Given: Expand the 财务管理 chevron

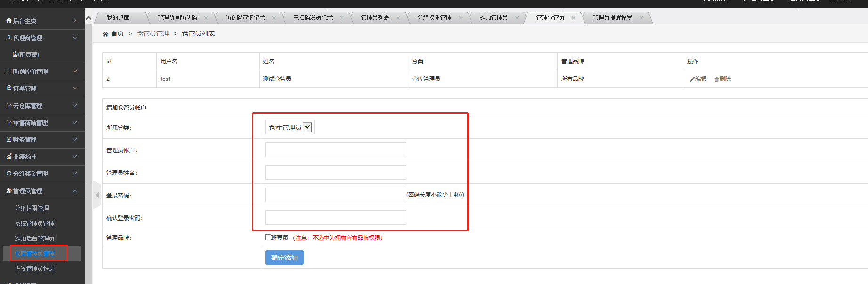Looking at the screenshot, I should coord(75,140).
